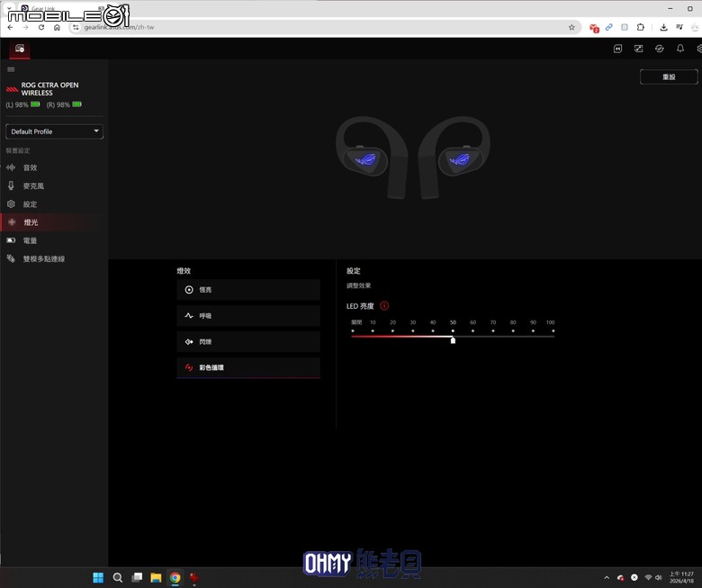
Task: Show LED brightness info tooltip icon
Action: (x=384, y=306)
